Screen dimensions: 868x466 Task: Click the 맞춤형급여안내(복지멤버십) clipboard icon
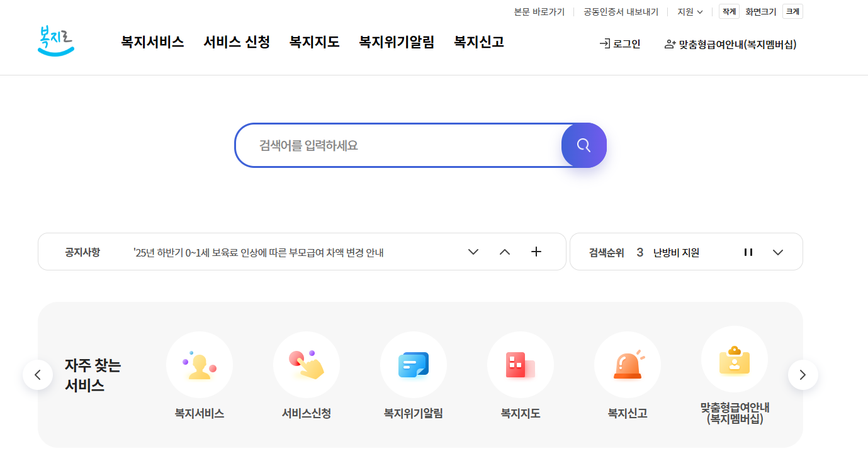pos(735,358)
